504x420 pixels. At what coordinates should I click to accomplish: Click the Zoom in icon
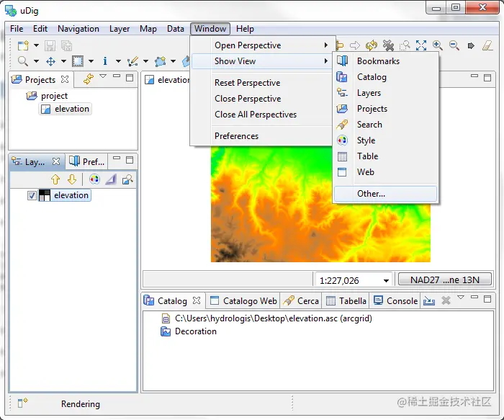coord(438,45)
